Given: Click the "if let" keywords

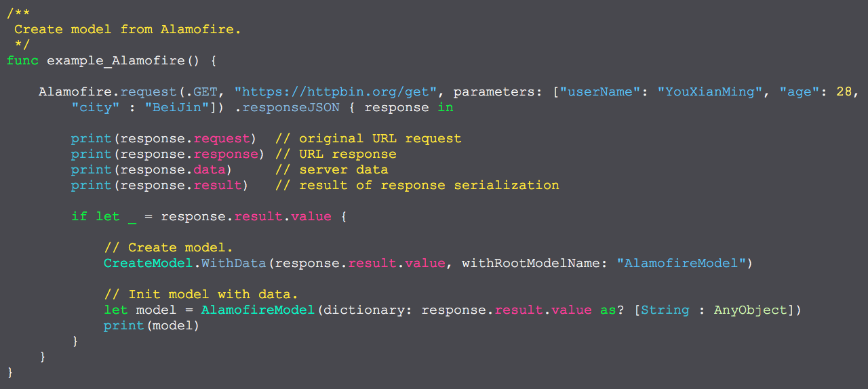Looking at the screenshot, I should click(96, 216).
